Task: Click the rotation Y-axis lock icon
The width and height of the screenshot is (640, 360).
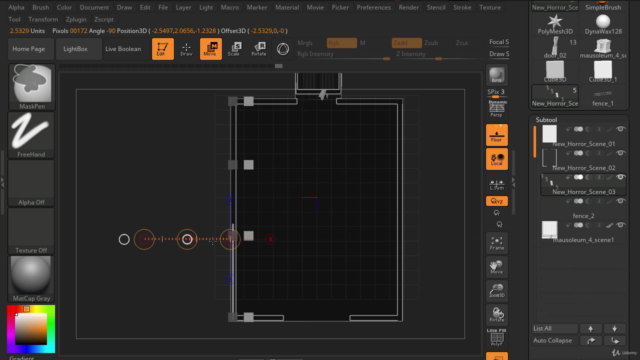Action: (497, 213)
